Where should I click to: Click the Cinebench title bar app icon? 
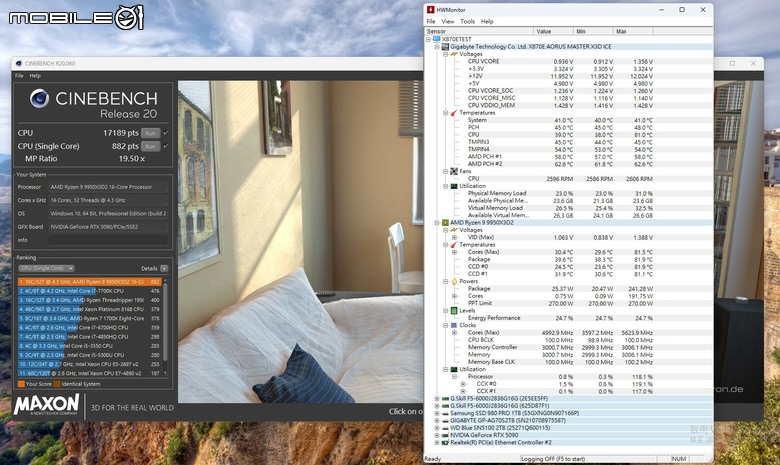click(19, 64)
